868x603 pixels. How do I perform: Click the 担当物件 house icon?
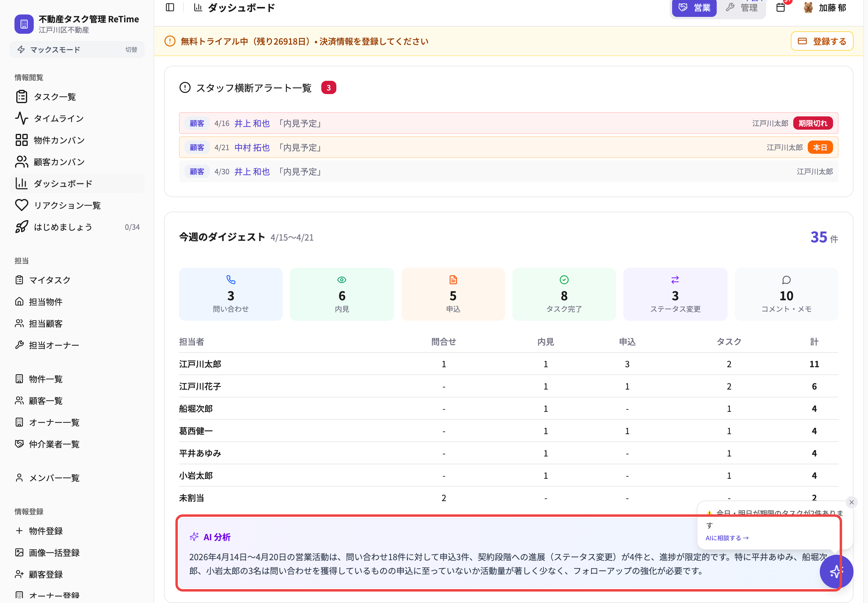(x=19, y=301)
